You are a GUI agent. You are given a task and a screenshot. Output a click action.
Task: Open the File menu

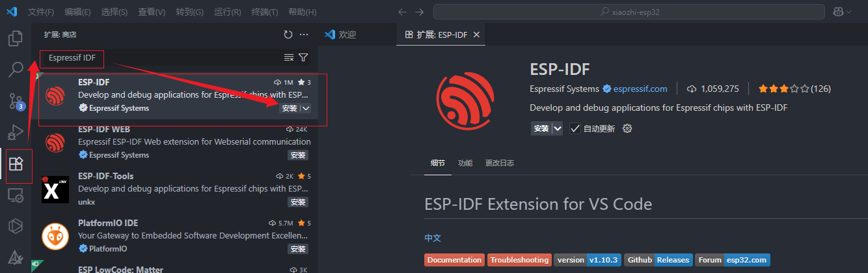pos(41,12)
